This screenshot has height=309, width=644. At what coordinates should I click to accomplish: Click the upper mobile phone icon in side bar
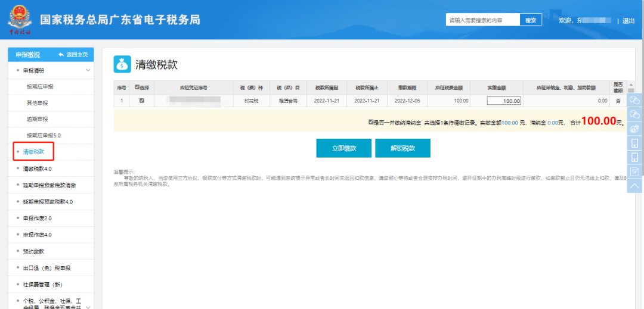[635, 143]
